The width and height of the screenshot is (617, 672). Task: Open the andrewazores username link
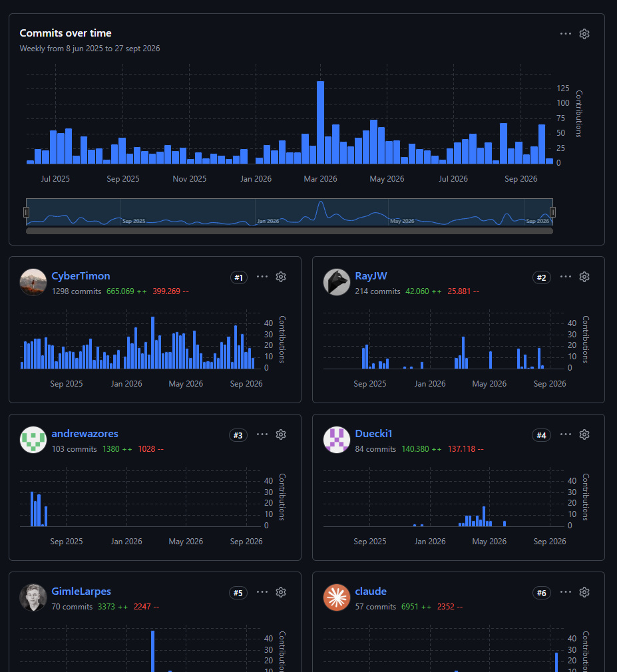[85, 434]
